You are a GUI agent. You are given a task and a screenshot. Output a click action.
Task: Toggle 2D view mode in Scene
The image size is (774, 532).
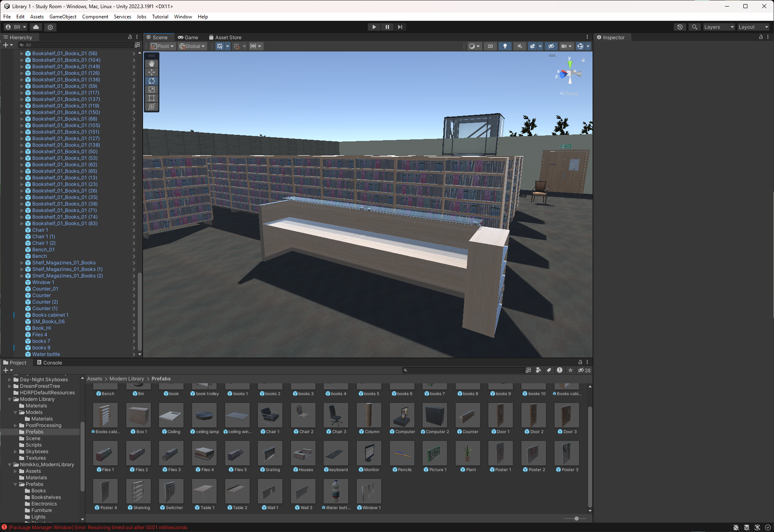tap(490, 46)
